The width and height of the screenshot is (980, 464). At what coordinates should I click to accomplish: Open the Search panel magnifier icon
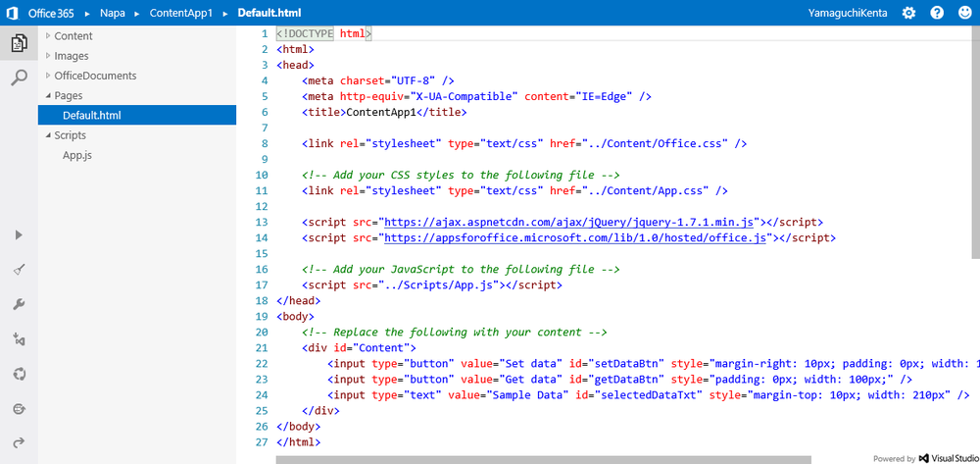[19, 77]
